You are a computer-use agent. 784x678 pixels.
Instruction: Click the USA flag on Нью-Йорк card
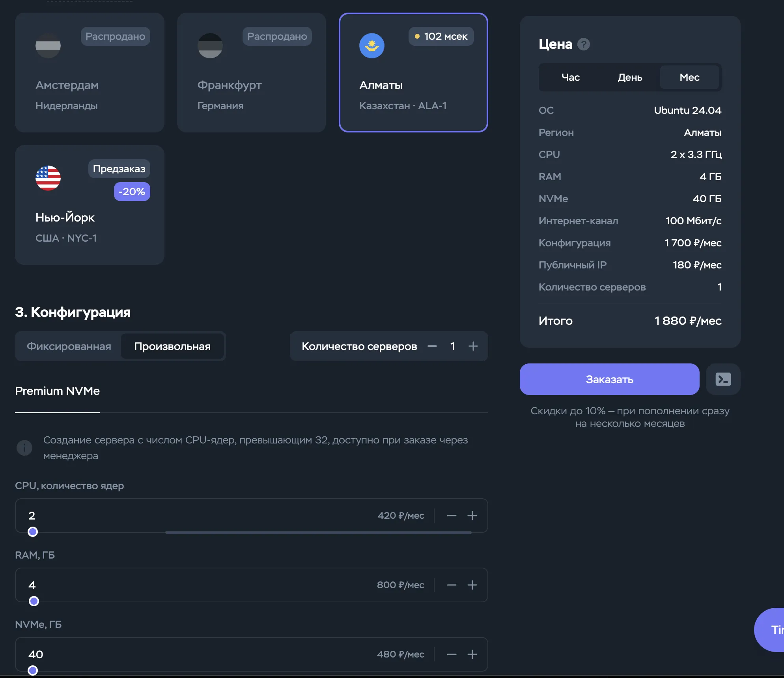click(x=48, y=178)
